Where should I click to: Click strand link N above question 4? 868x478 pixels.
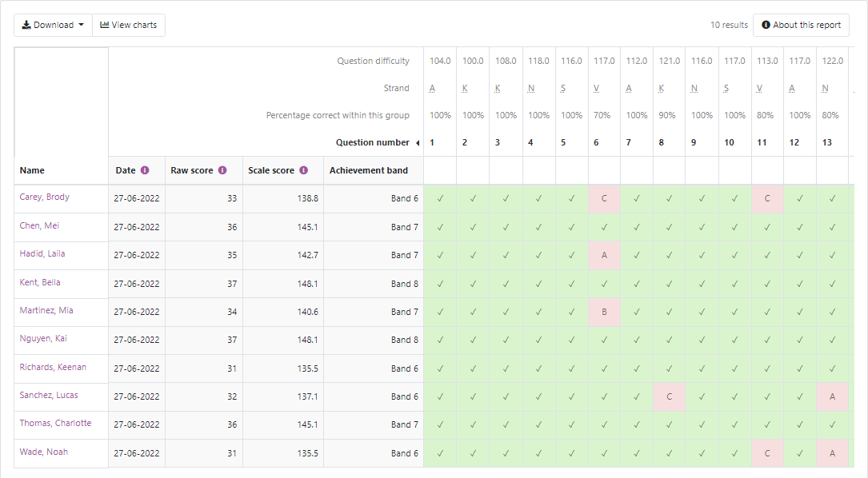[x=531, y=88]
